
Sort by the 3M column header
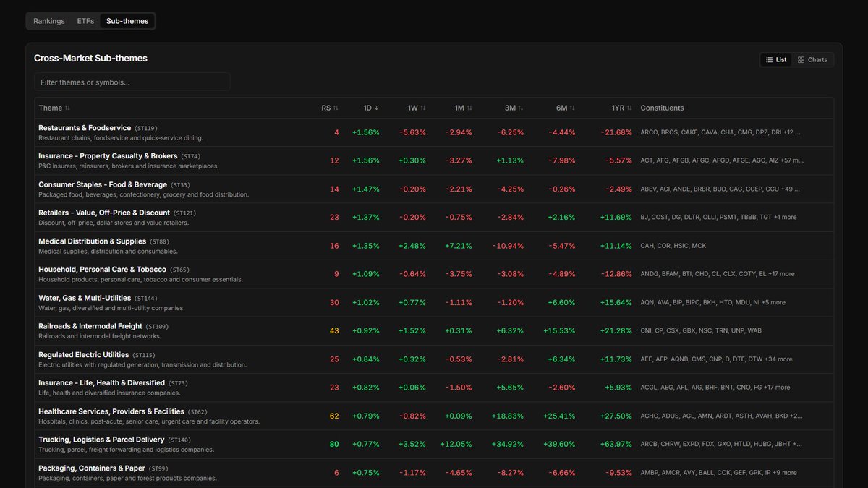coord(514,108)
